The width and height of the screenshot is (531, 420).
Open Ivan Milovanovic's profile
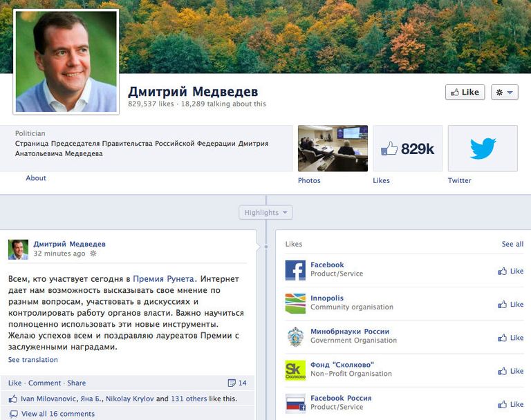(48, 399)
